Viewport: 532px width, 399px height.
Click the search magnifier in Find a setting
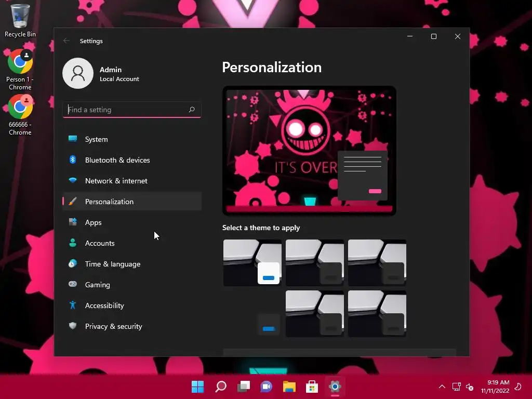pyautogui.click(x=192, y=109)
